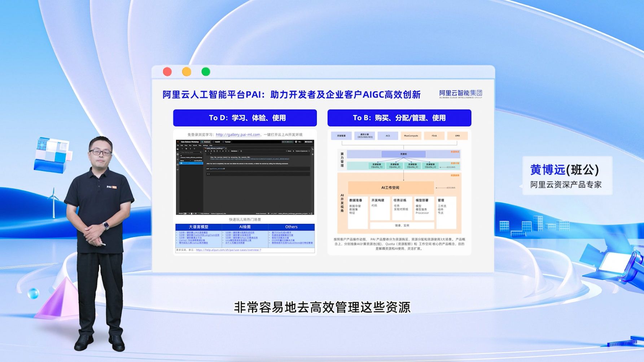The height and width of the screenshot is (362, 644).
Task: Click the 通用计算 (ECS/EGS/ECI) box
Action: pos(364,136)
